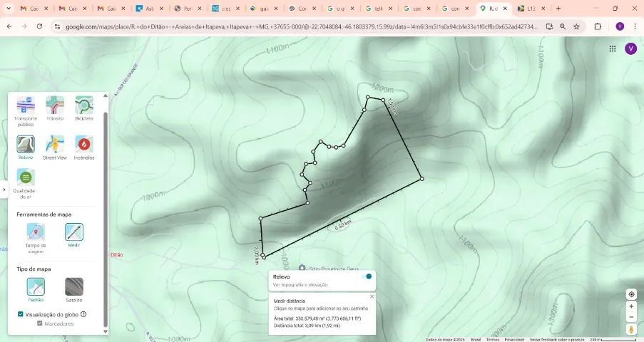Switch to the telh Google tab
644x342 pixels.
[379, 9]
